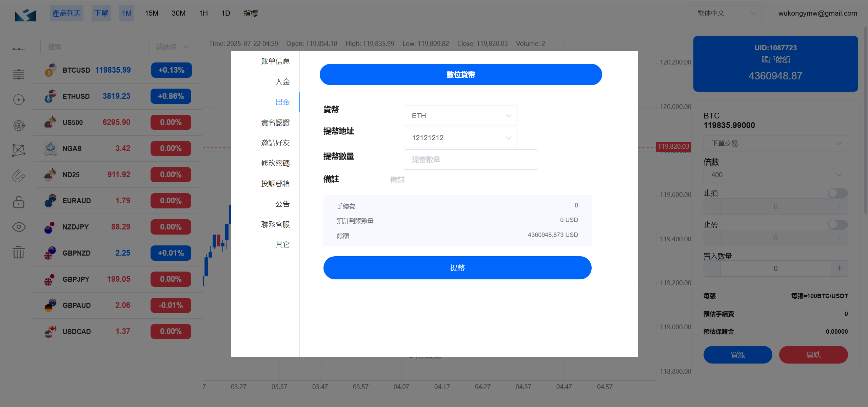Open 入金 deposit menu item
The image size is (868, 407).
coord(282,81)
